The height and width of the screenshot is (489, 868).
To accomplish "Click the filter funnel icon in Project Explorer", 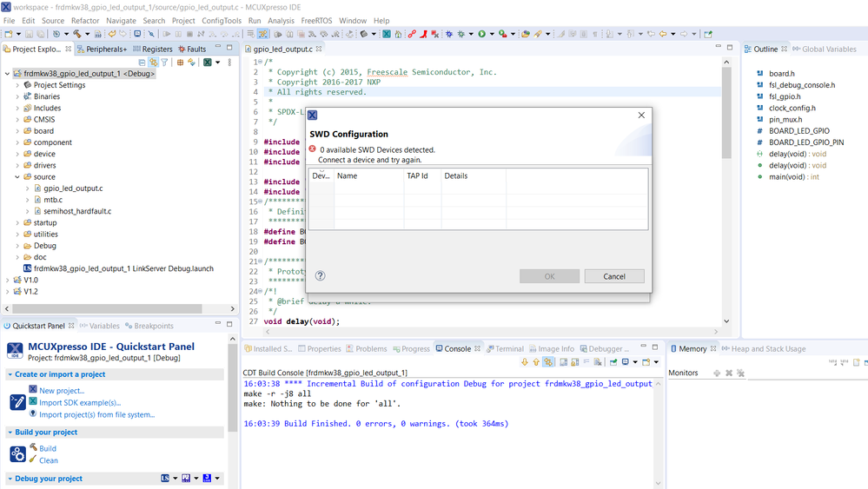I will (x=164, y=62).
